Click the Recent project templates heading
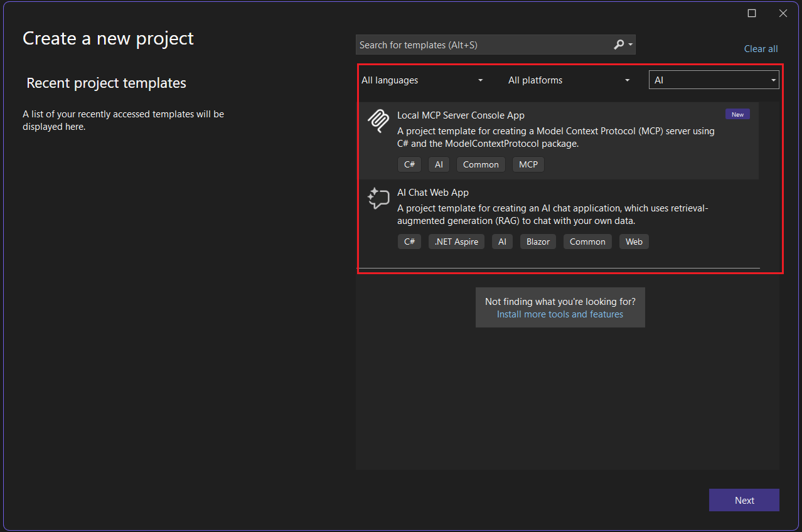 pos(107,83)
